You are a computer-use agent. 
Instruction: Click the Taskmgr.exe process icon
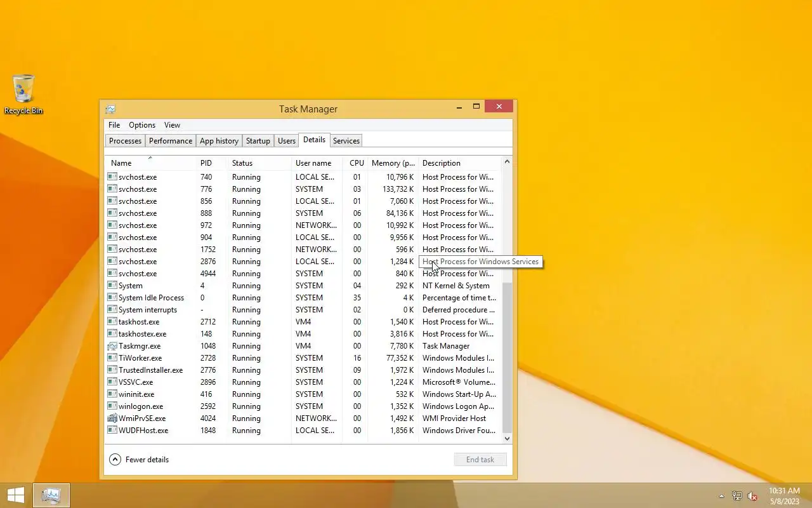pos(112,346)
